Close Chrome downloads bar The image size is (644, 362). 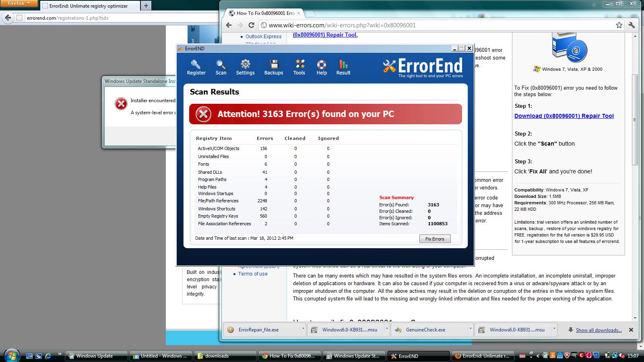click(x=631, y=330)
